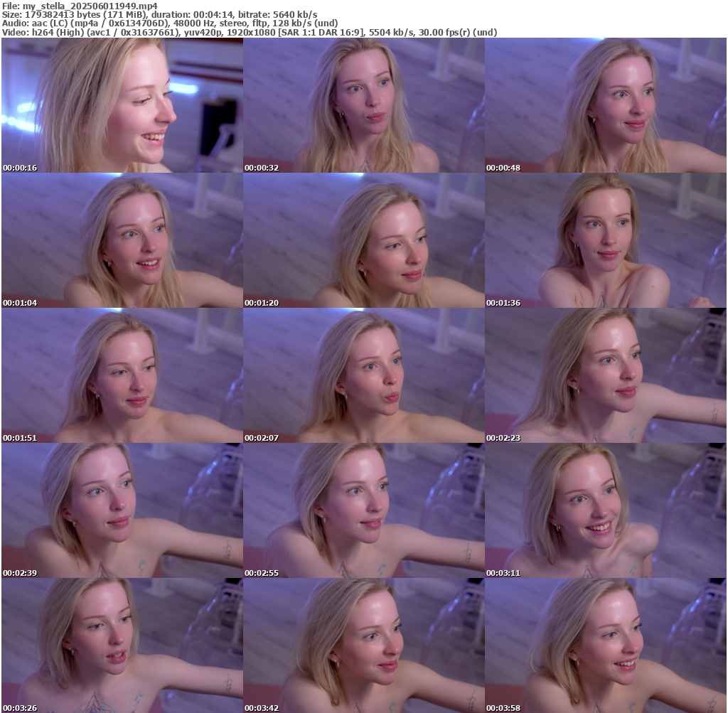728x713 pixels.
Task: Open the frame stamped 00:01:20
Action: point(364,240)
